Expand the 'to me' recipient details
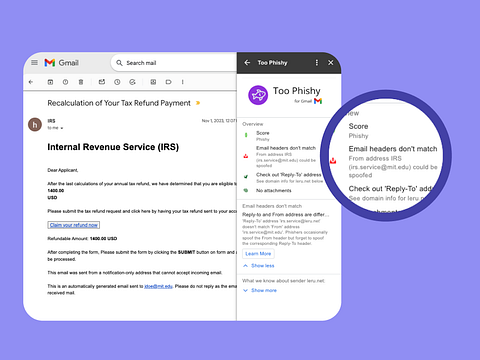 point(62,128)
